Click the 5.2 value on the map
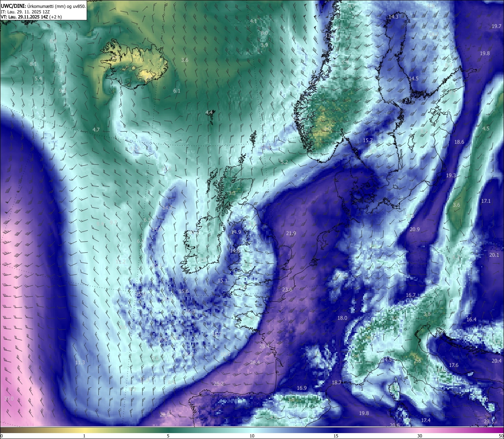504x439 pixels. point(284,162)
